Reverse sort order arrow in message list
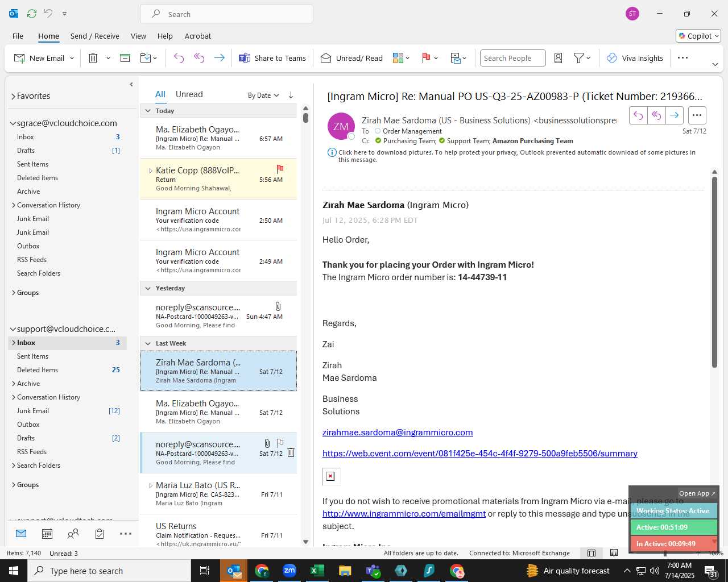The width and height of the screenshot is (728, 582). (291, 95)
